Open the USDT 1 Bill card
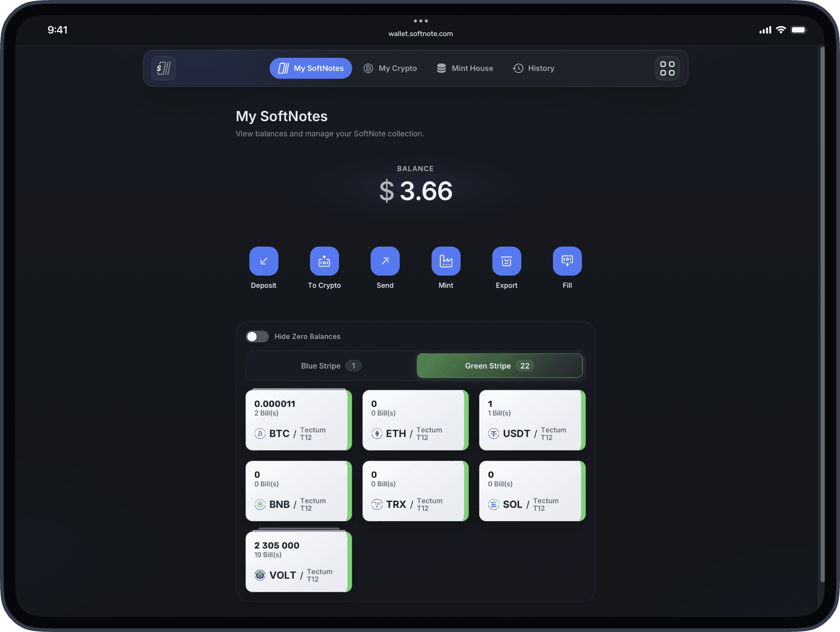Screen dimensions: 840x632 click(532, 420)
